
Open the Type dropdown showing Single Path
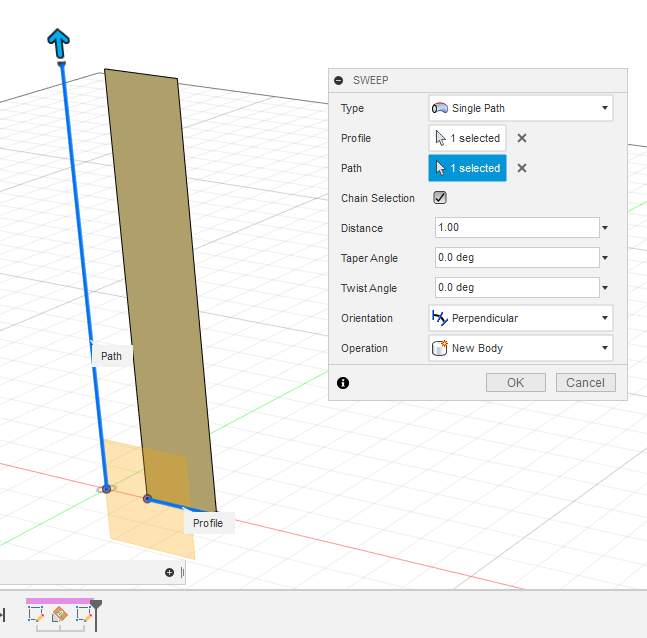pyautogui.click(x=521, y=108)
